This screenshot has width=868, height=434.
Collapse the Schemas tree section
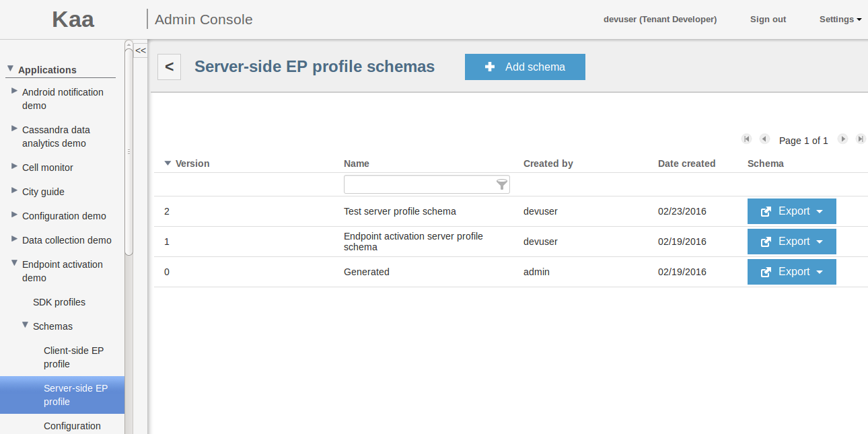coord(26,326)
